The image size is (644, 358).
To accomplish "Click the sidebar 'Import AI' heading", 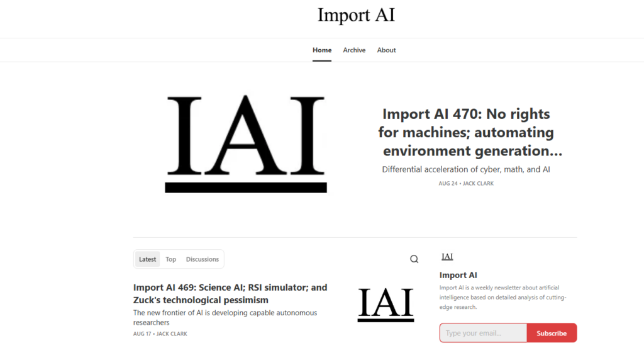I will point(458,275).
